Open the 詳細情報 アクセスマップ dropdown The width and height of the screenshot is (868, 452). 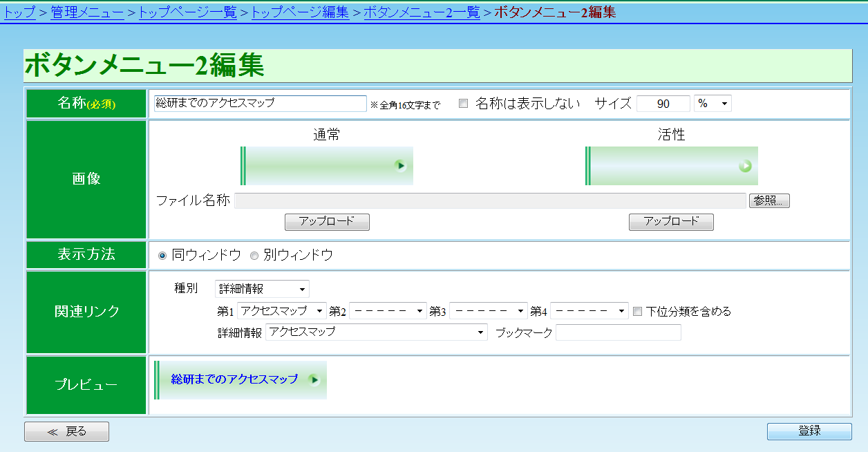click(377, 332)
